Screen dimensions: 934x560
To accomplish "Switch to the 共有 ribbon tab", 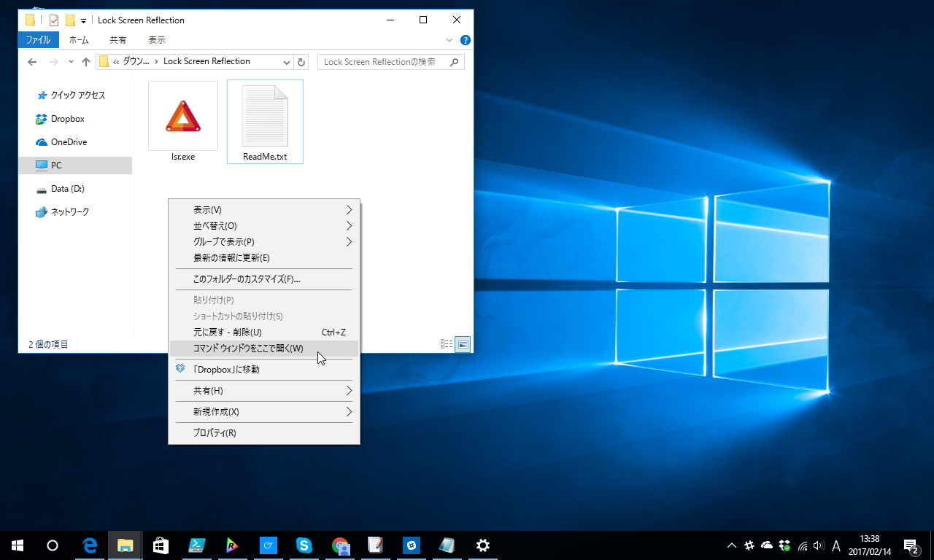I will 117,40.
